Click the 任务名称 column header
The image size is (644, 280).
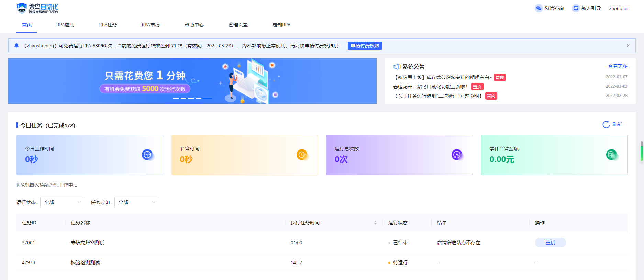click(x=80, y=223)
